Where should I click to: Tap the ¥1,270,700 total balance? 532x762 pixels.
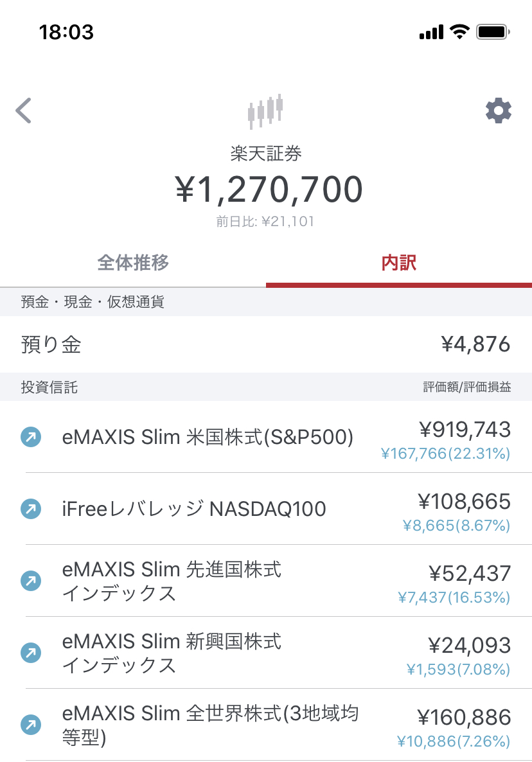pos(269,190)
